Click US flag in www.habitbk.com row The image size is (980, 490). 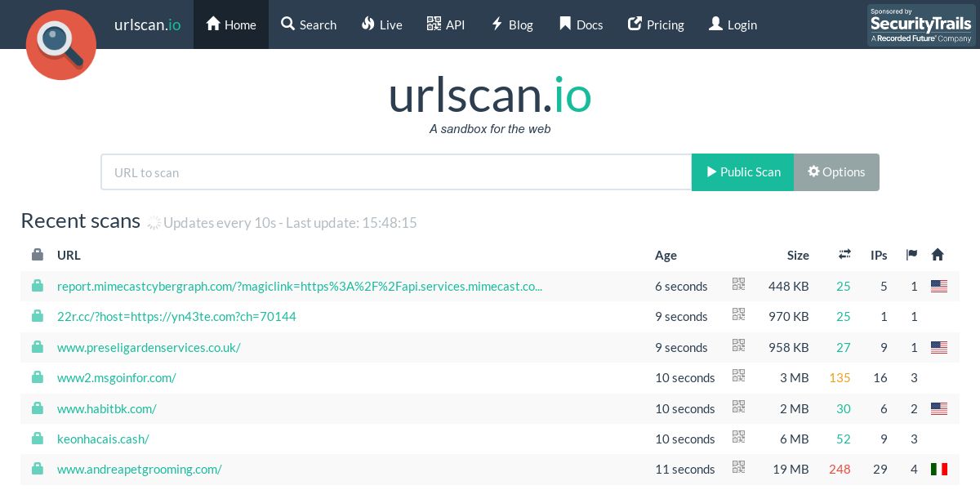pos(939,408)
